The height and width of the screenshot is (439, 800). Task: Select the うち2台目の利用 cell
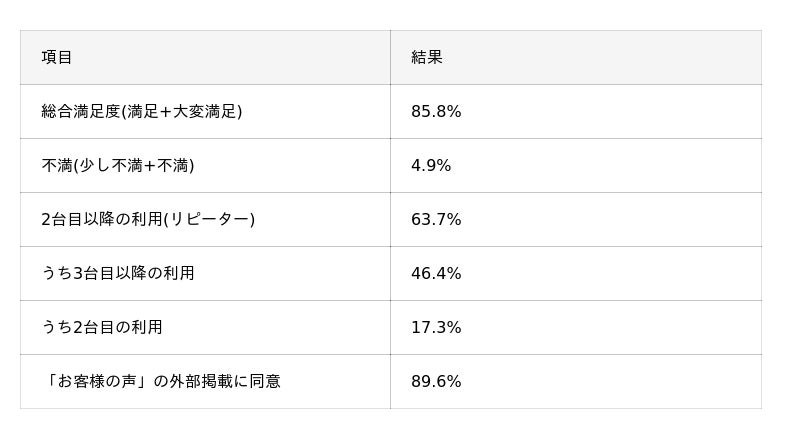coord(205,327)
